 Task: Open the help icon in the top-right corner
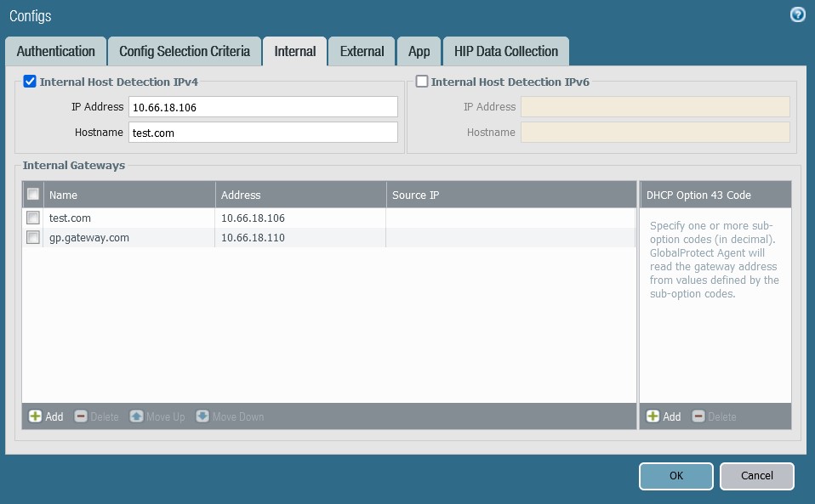coord(797,14)
